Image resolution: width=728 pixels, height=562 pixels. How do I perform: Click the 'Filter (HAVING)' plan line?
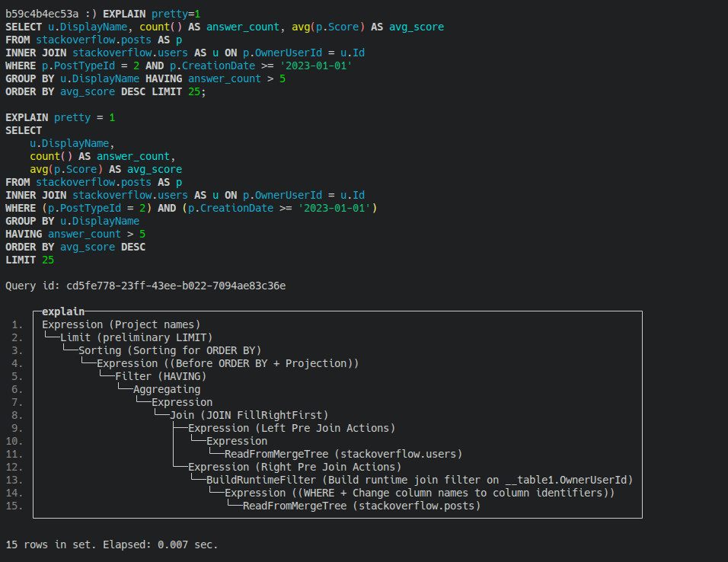pyautogui.click(x=161, y=376)
